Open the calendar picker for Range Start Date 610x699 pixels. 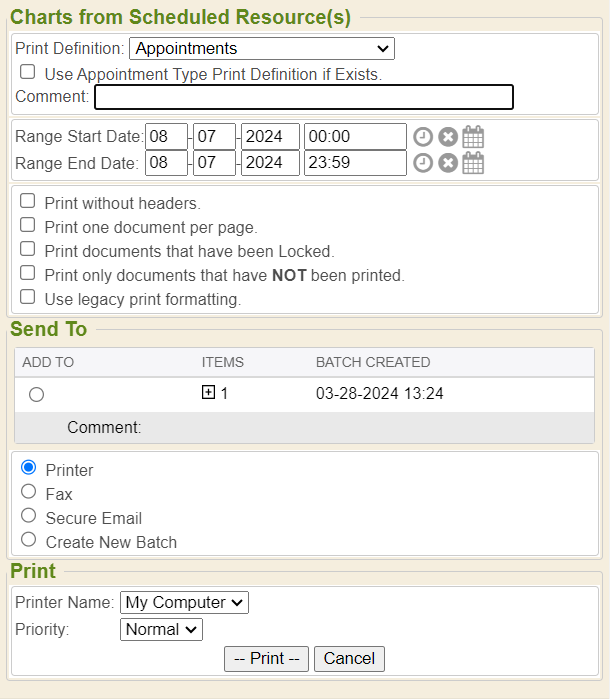(x=473, y=137)
